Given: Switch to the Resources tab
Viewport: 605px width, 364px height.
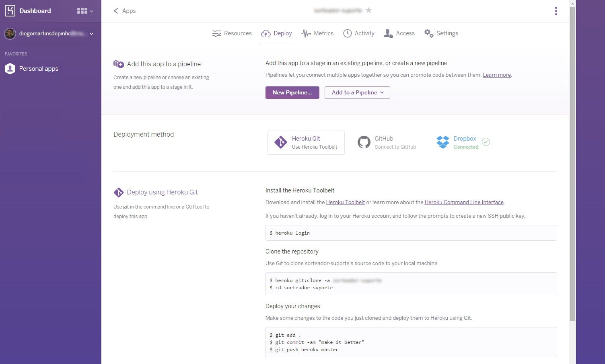Looking at the screenshot, I should (232, 33).
